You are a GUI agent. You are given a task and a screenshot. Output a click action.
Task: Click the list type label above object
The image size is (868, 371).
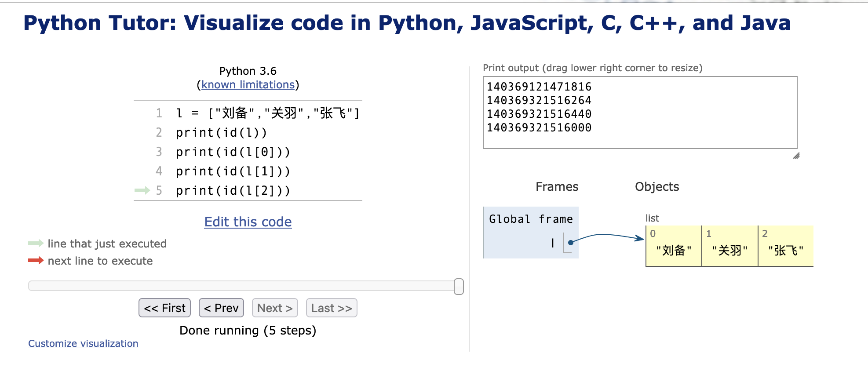coord(652,218)
